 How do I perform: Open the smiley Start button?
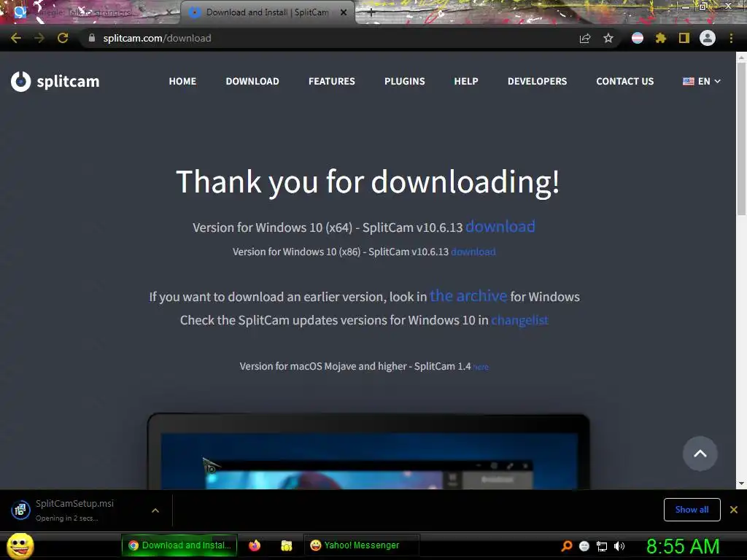(20, 545)
